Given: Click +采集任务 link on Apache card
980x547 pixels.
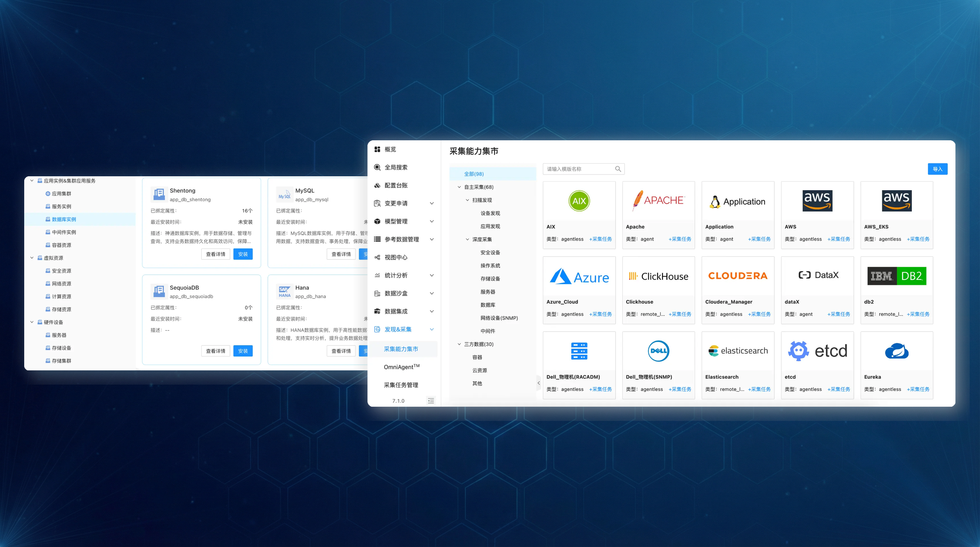Looking at the screenshot, I should tap(680, 239).
